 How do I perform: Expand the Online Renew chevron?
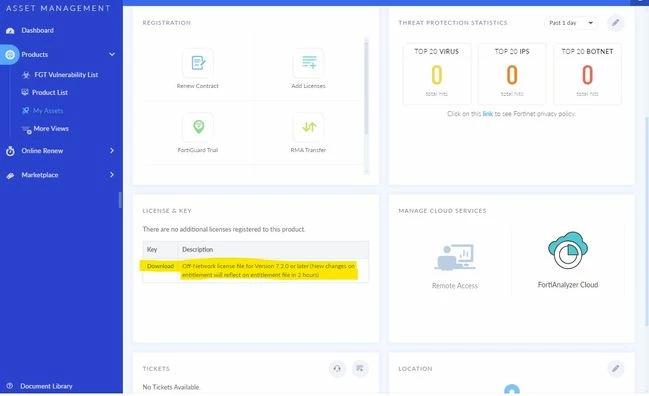coord(112,151)
